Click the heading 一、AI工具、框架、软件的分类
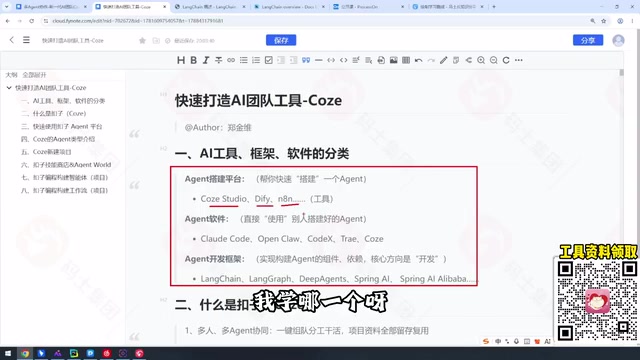Screen dimensions: 640x360 coord(262,154)
